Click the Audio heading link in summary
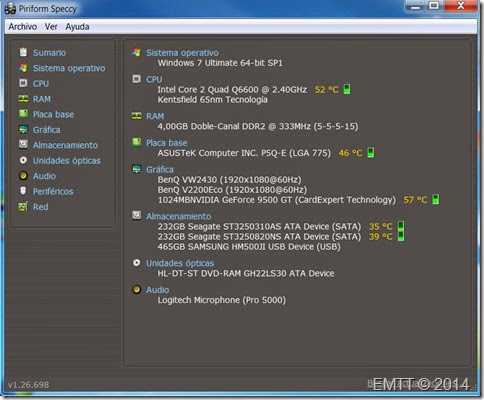The width and height of the screenshot is (484, 400). click(x=158, y=290)
